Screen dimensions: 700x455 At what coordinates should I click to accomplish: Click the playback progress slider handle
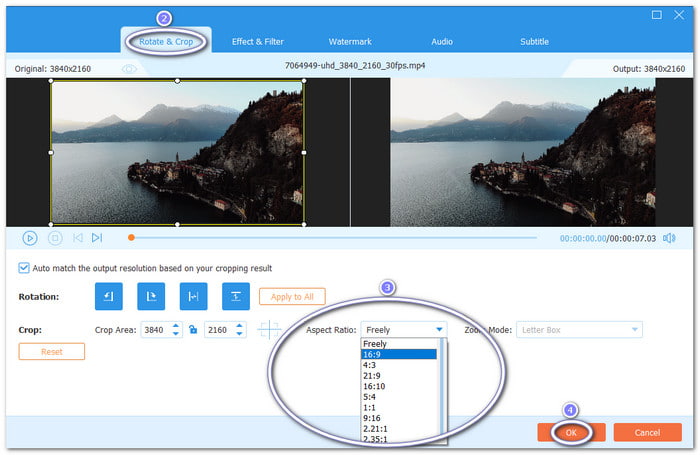click(131, 238)
